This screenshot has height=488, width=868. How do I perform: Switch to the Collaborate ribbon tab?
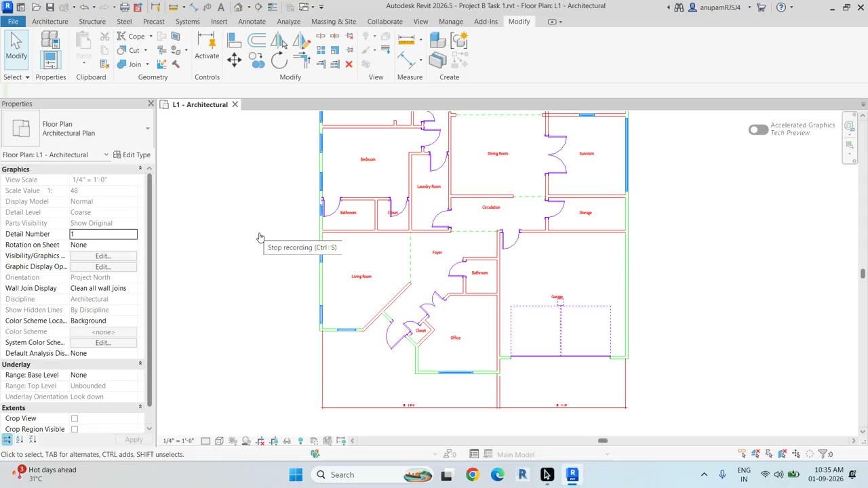click(x=384, y=22)
